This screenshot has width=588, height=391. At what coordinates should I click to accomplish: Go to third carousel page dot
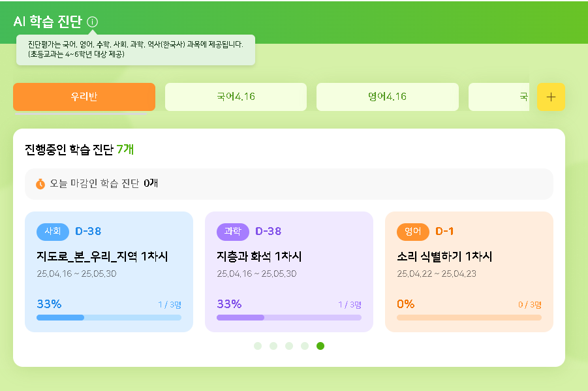289,346
